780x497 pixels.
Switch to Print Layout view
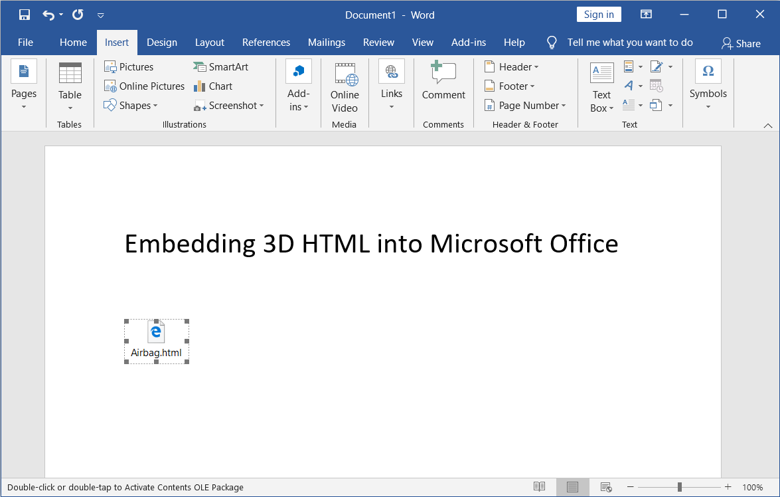pos(573,487)
